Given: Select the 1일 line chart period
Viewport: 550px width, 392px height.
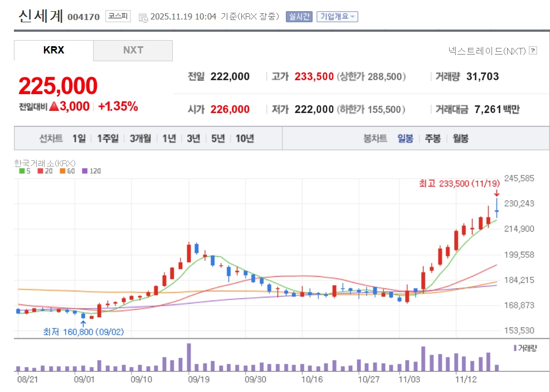Looking at the screenshot, I should (x=79, y=139).
